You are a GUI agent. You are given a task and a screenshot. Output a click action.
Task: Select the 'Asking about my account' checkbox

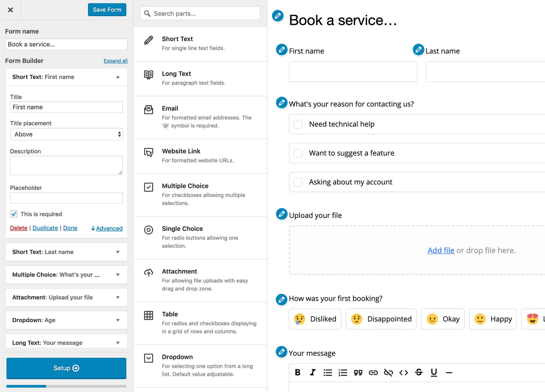(x=298, y=182)
